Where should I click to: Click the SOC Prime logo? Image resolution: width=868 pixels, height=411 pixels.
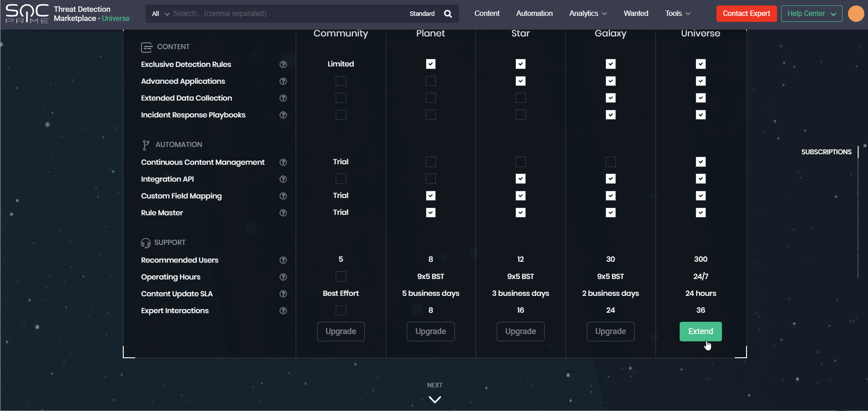click(x=27, y=14)
